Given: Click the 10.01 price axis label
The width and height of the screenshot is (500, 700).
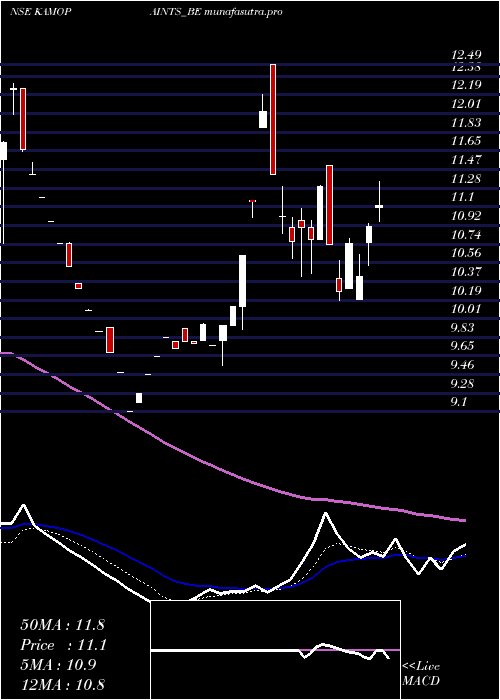Looking at the screenshot, I should point(466,308).
